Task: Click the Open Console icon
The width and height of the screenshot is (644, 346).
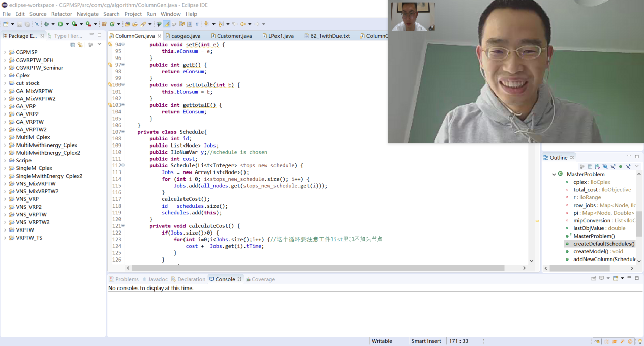Action: tap(616, 279)
